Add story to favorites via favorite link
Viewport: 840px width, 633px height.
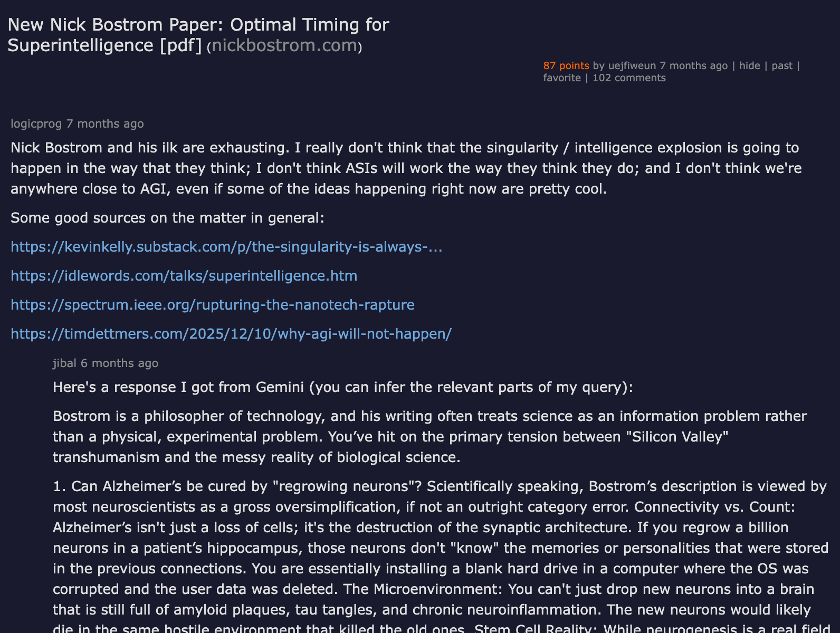562,78
